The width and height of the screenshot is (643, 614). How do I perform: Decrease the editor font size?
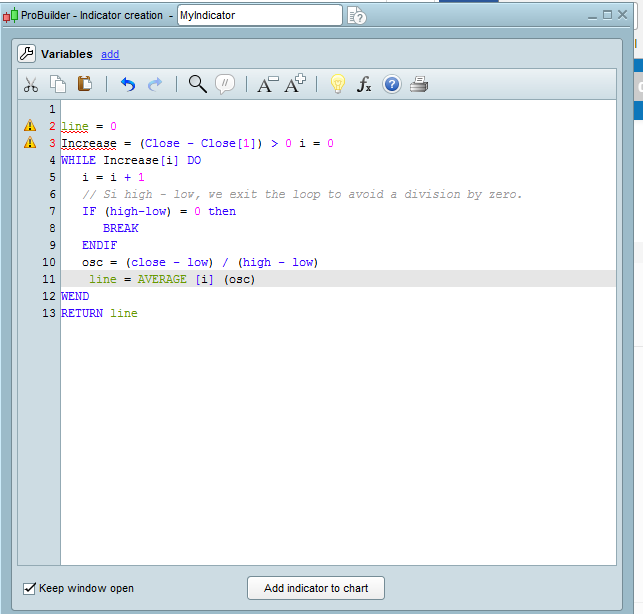[267, 85]
